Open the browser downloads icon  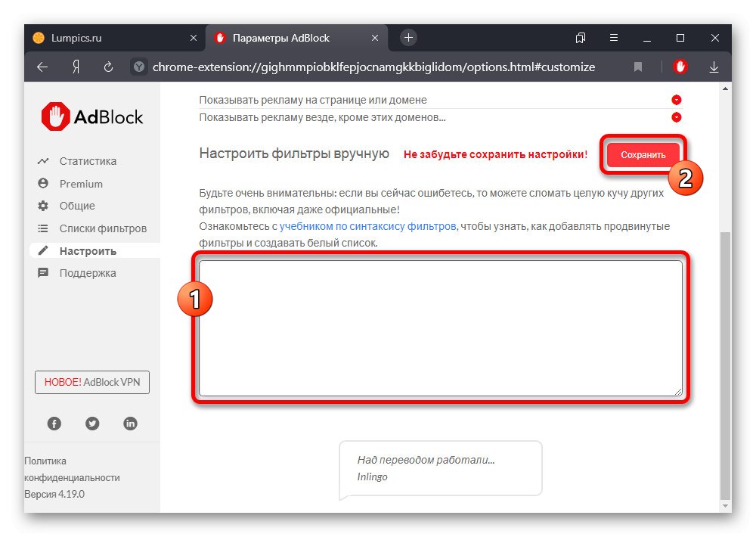714,67
